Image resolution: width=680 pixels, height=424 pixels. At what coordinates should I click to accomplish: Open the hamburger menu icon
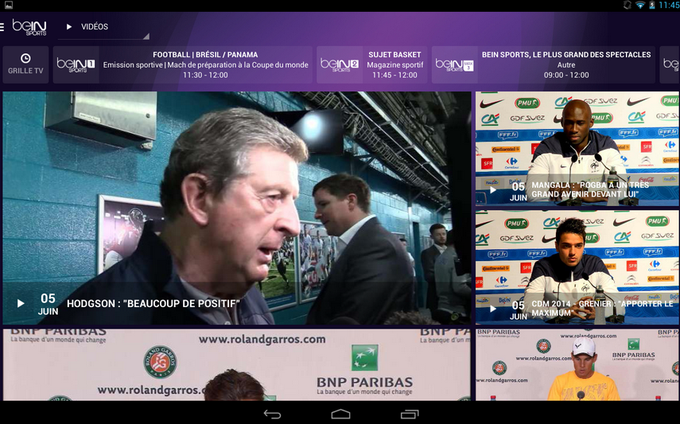(x=2, y=27)
